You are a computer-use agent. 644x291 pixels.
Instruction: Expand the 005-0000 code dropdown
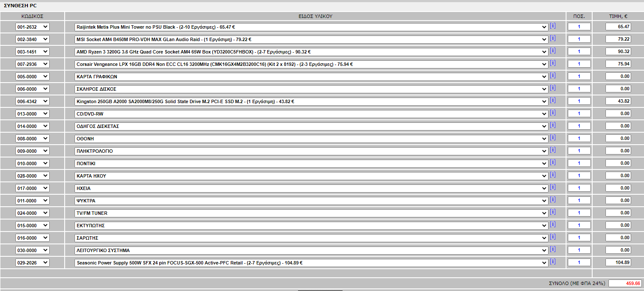click(33, 77)
